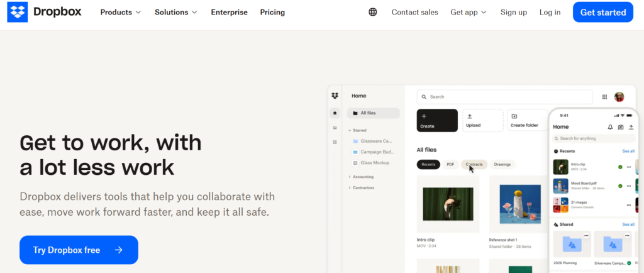
Task: Click the Dropbox logo in the header
Action: [43, 12]
